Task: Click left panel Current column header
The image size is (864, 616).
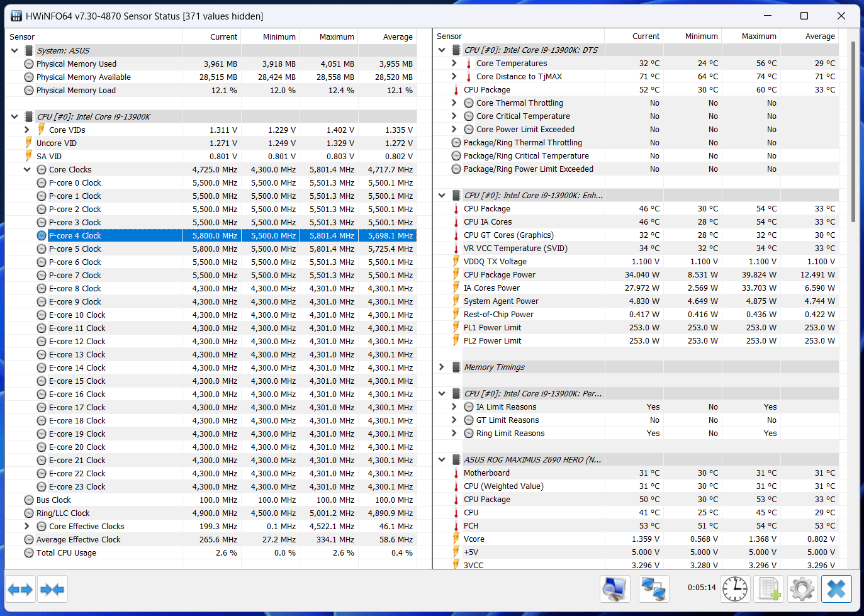Action: click(211, 36)
